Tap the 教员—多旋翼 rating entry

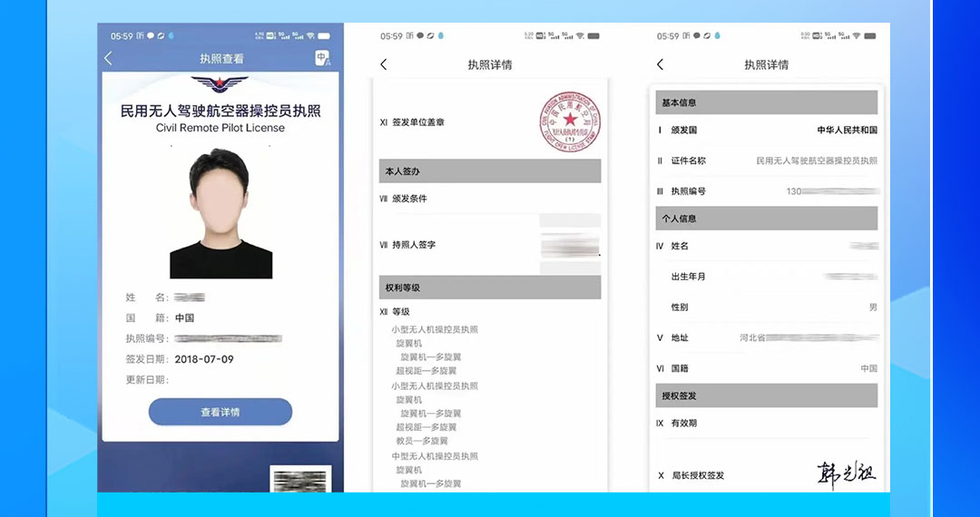click(x=422, y=441)
